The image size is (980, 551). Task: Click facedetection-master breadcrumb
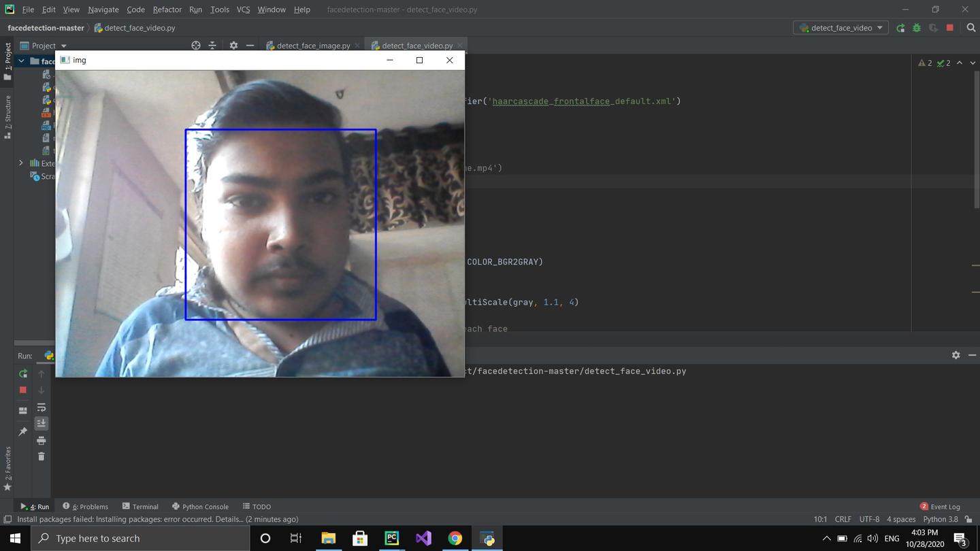point(46,28)
